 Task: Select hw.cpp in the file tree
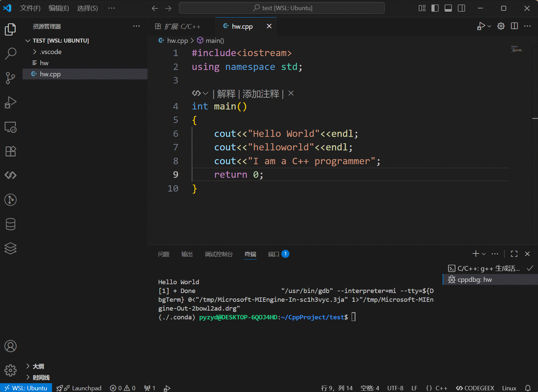(x=85, y=74)
